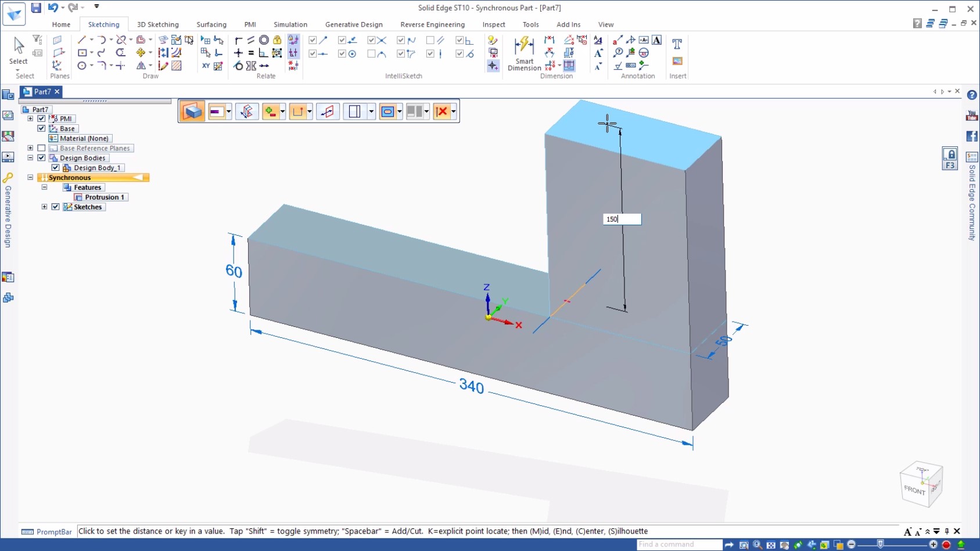Pick the XY keyed-in point tool

(x=206, y=66)
